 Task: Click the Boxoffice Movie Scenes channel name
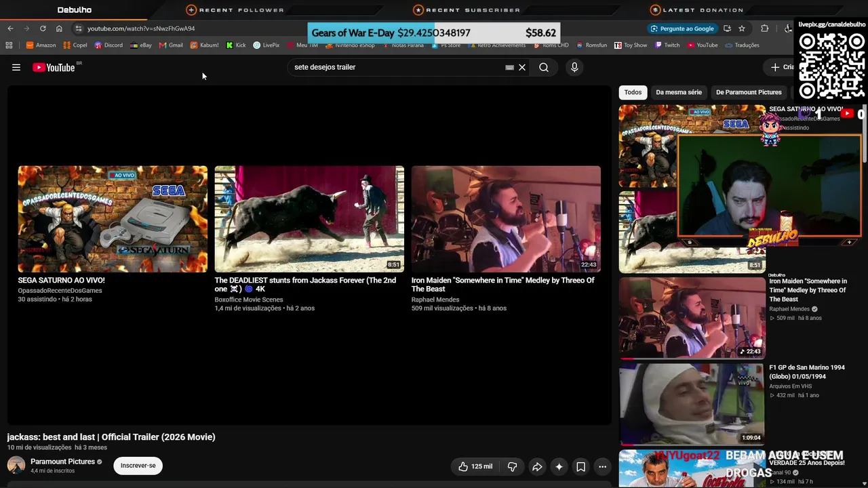[x=249, y=300]
